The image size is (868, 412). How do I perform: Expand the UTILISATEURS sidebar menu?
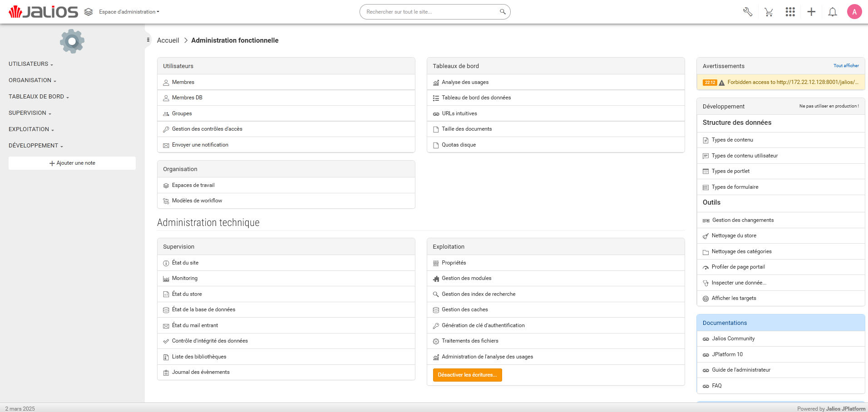31,64
